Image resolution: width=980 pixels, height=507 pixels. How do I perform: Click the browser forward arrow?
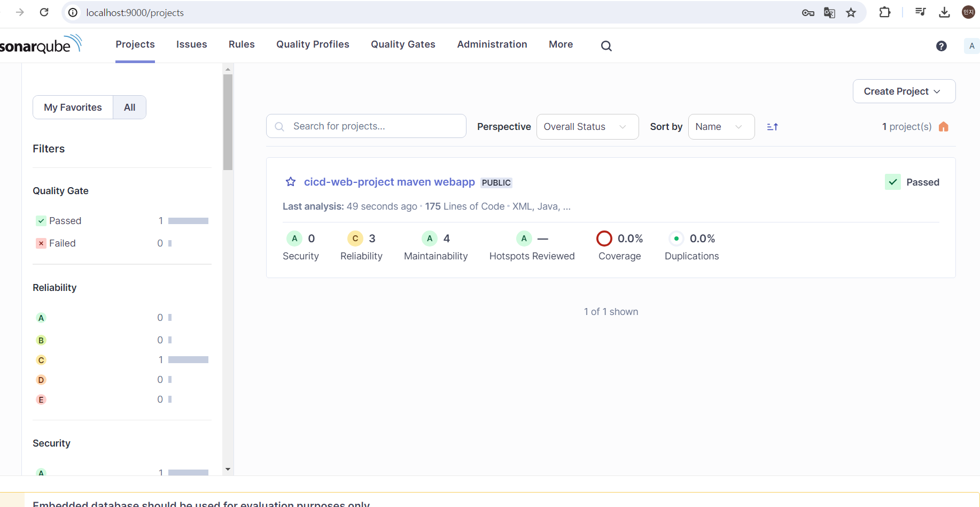point(20,12)
